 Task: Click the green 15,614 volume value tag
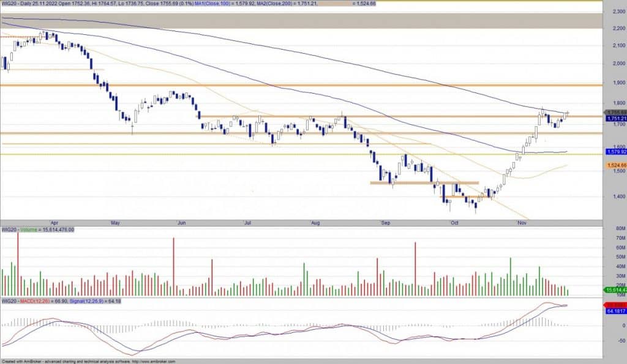click(614, 289)
